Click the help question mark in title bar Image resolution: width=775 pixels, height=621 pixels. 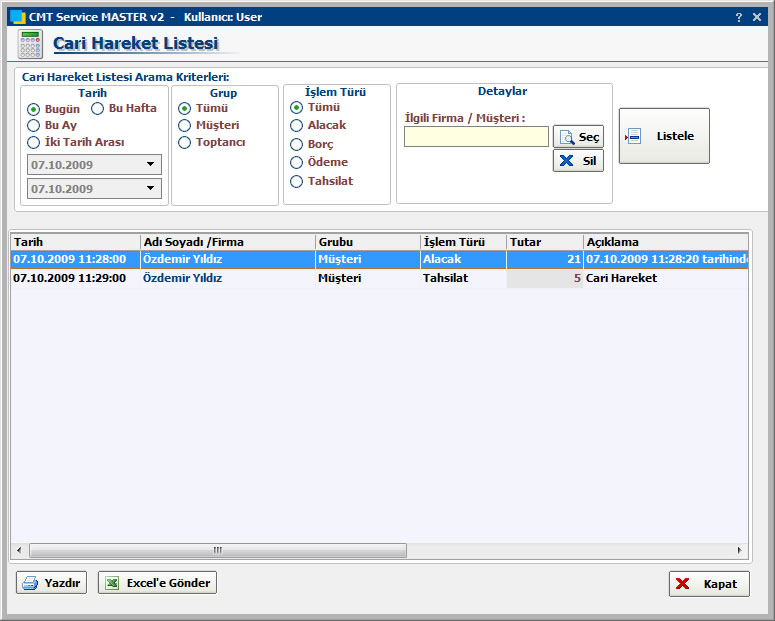738,17
